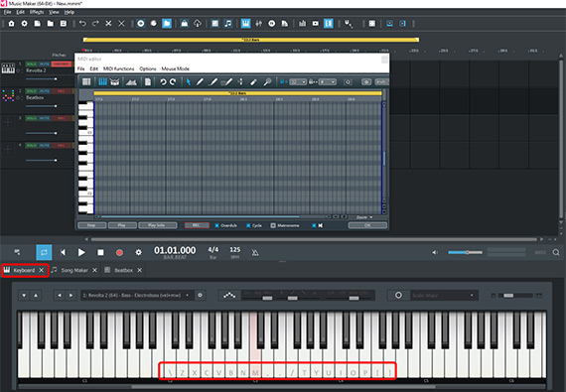Create a new project file
This screenshot has height=392, width=566.
coord(37,24)
